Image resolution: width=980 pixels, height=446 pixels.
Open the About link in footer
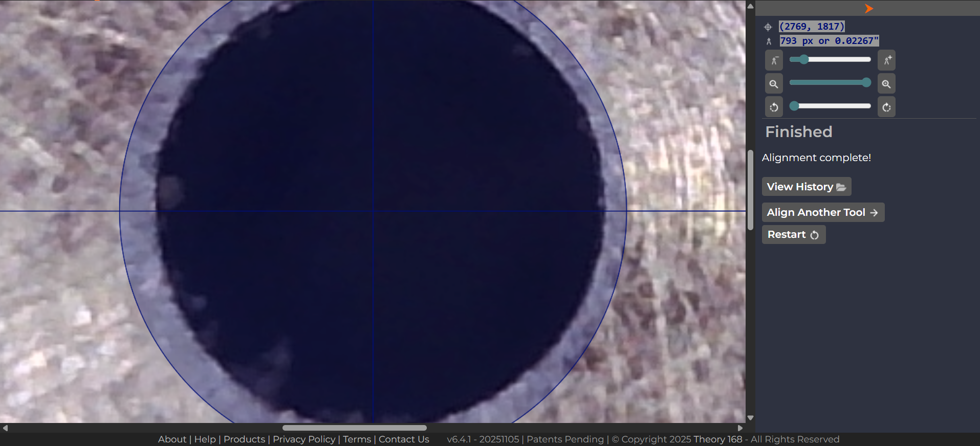point(172,439)
